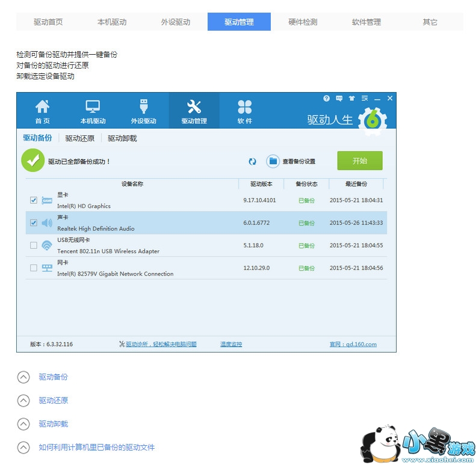This screenshot has height=465, width=476.
Task: Switch to the 其它 page tab
Action: click(x=430, y=22)
